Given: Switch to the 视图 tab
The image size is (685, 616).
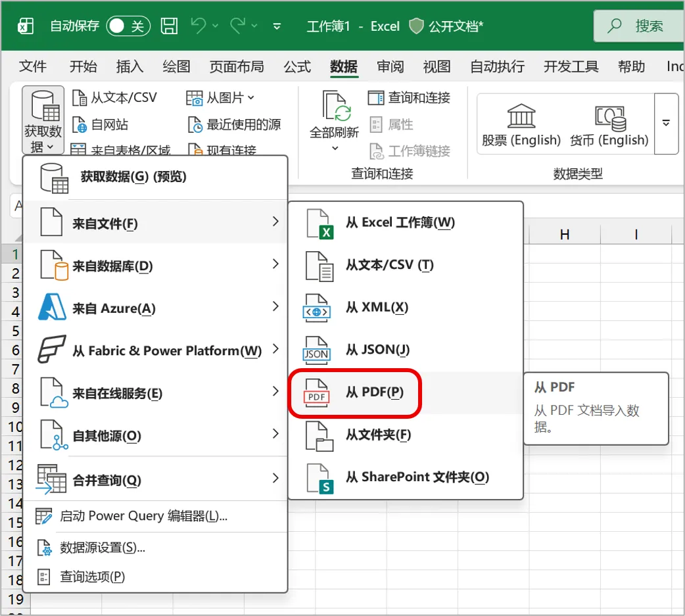Looking at the screenshot, I should [437, 66].
